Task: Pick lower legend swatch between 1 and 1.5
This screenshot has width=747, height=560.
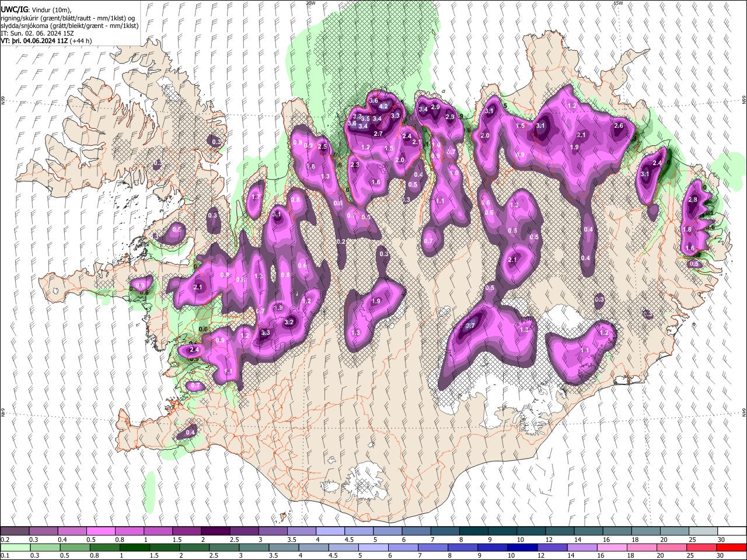Action: (x=135, y=548)
